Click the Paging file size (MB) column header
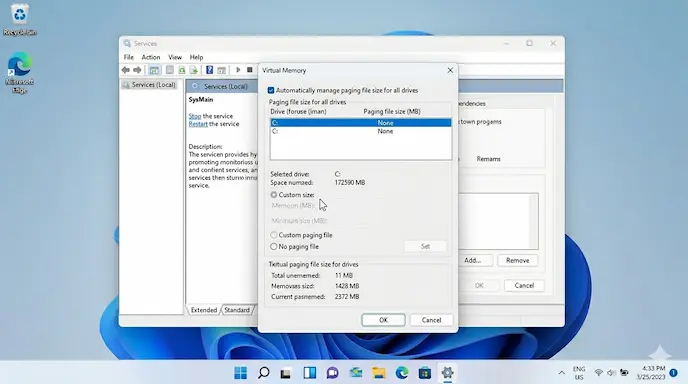Image resolution: width=688 pixels, height=384 pixels. [x=392, y=111]
